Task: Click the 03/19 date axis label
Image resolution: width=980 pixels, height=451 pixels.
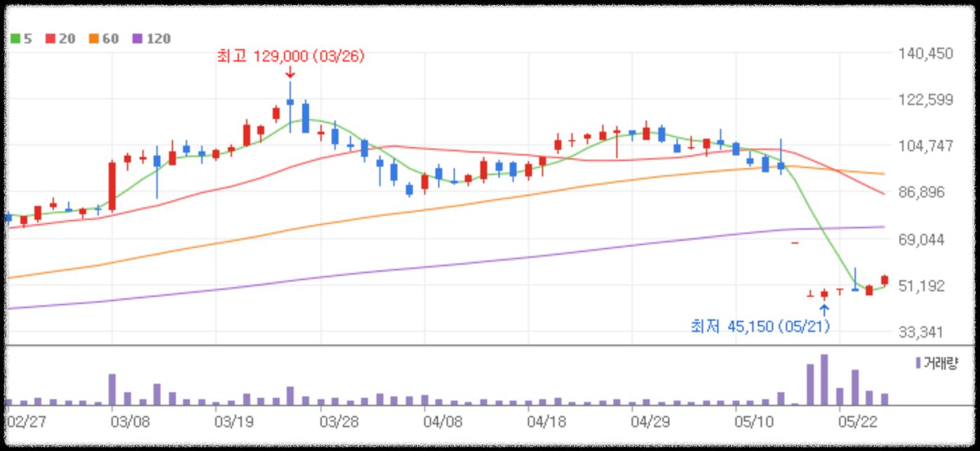Action: (x=233, y=422)
